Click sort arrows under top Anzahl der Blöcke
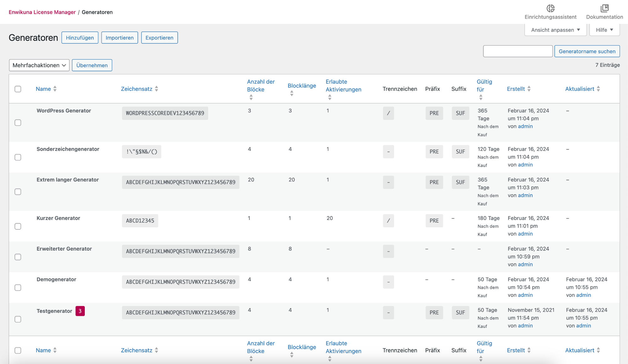Screen dimensions: 628x364 251,98
